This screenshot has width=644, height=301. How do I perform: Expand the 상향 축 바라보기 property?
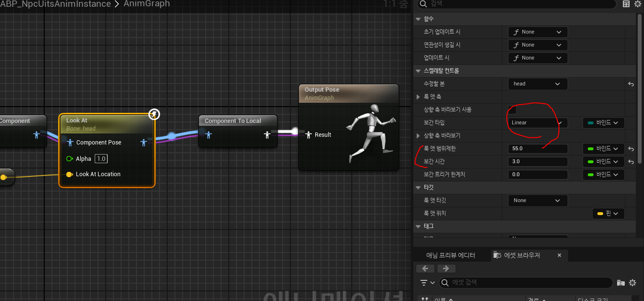[x=419, y=135]
